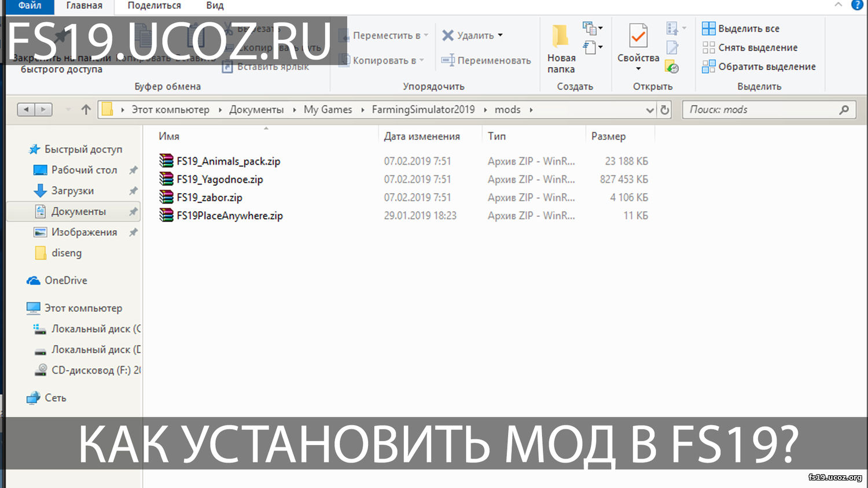The height and width of the screenshot is (488, 868).
Task: Expand the chevron after mods breadcrumb
Action: tap(531, 109)
